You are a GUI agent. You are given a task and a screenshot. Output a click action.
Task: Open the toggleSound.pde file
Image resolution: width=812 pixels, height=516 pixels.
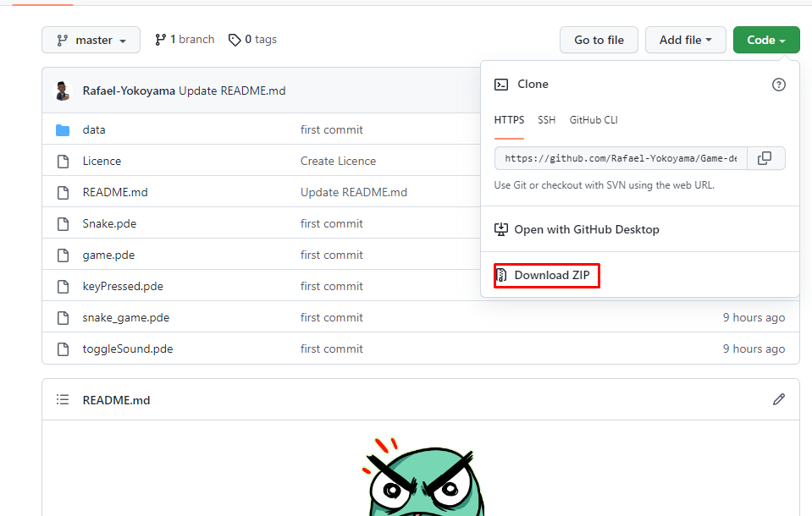(x=127, y=349)
